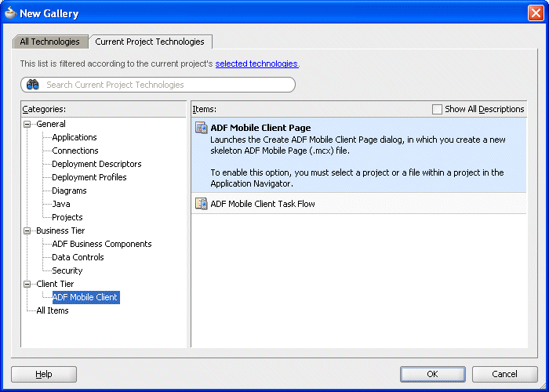Select the Projects category

tap(67, 217)
